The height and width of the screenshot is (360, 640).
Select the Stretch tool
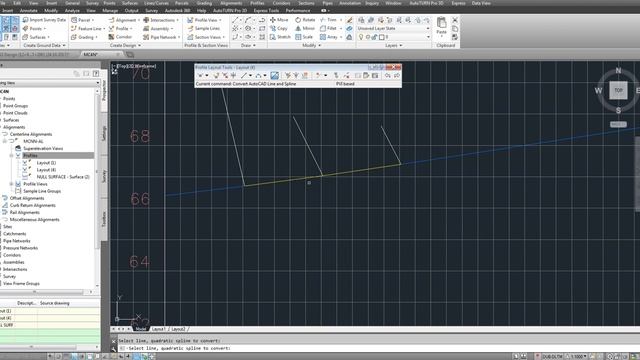280,37
